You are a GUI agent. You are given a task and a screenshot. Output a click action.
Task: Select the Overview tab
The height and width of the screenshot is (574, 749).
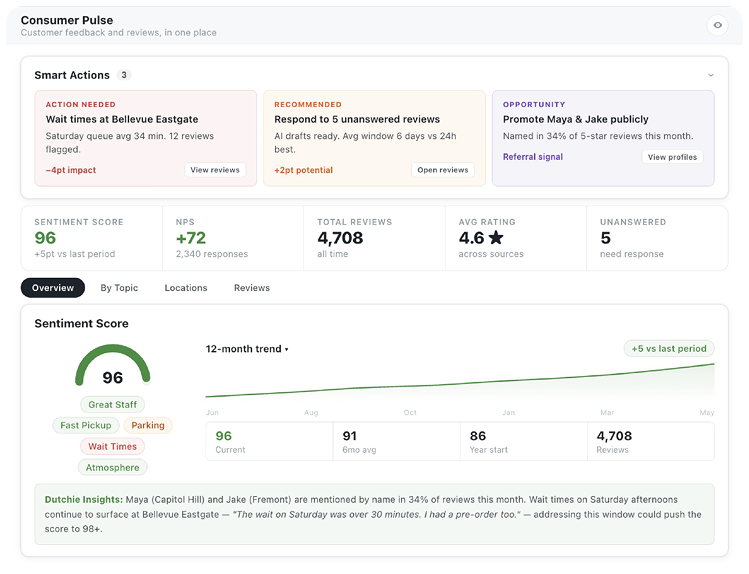[53, 288]
